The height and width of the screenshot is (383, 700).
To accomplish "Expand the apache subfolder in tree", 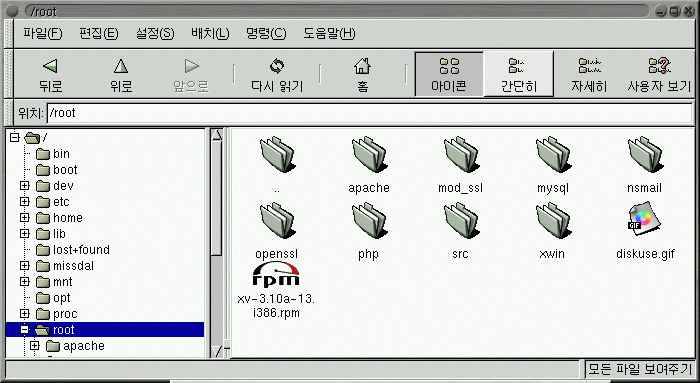I will [35, 346].
